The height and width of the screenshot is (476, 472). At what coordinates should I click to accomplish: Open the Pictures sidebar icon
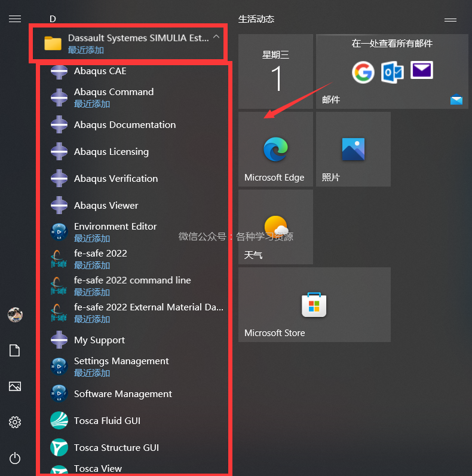[15, 386]
